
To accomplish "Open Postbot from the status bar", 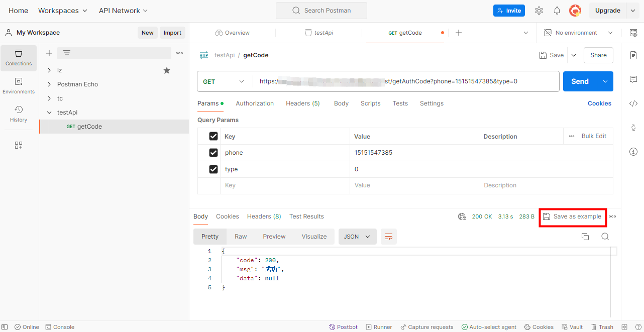I will (x=343, y=327).
